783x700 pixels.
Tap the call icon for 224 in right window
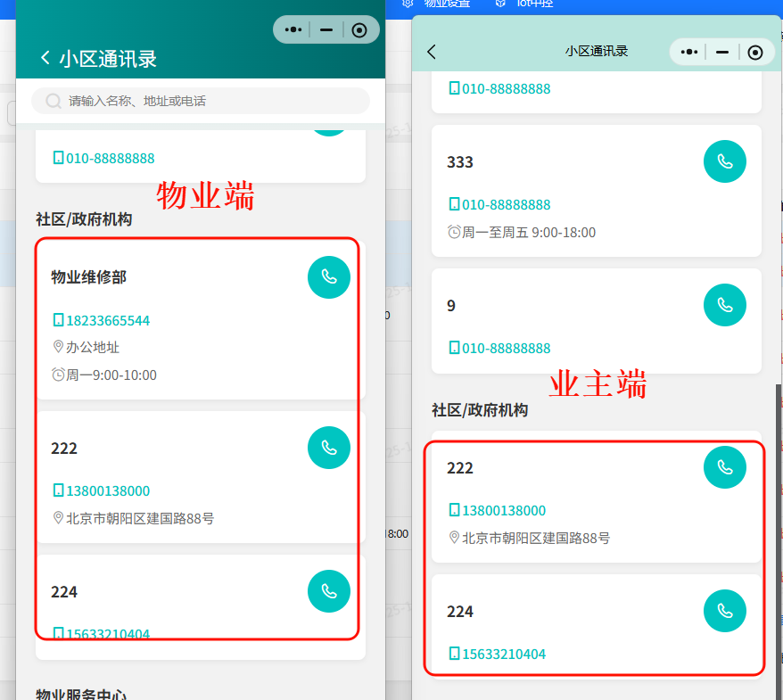724,611
